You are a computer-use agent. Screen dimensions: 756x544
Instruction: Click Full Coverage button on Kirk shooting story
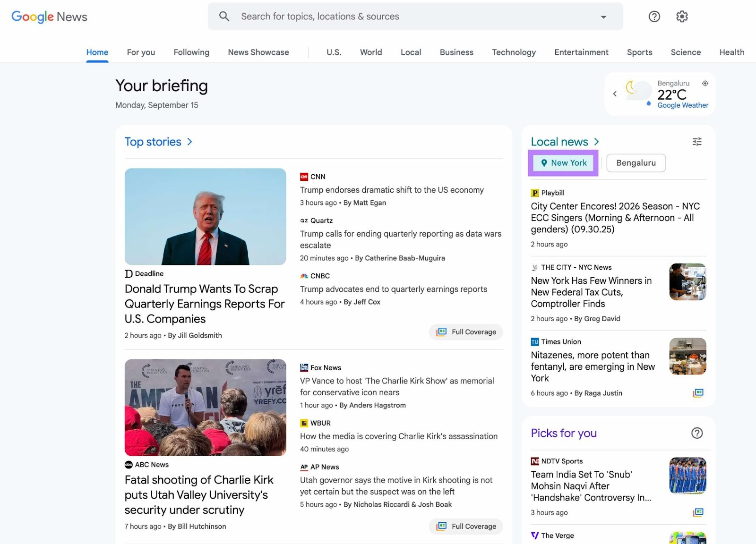(x=466, y=526)
